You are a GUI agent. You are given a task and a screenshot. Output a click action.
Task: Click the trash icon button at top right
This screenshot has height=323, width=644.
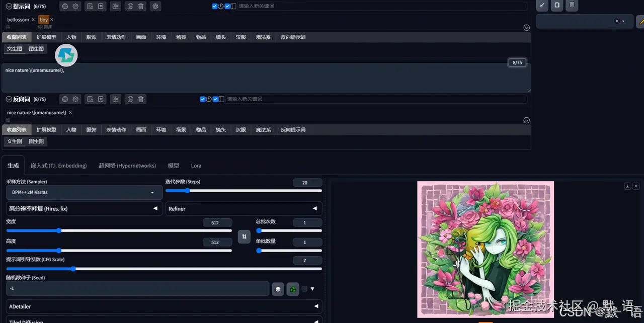point(572,6)
